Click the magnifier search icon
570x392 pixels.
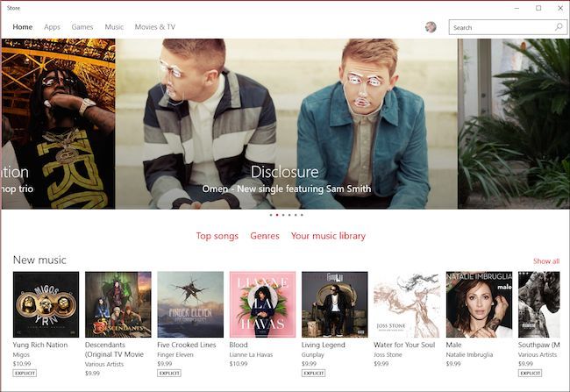[559, 27]
